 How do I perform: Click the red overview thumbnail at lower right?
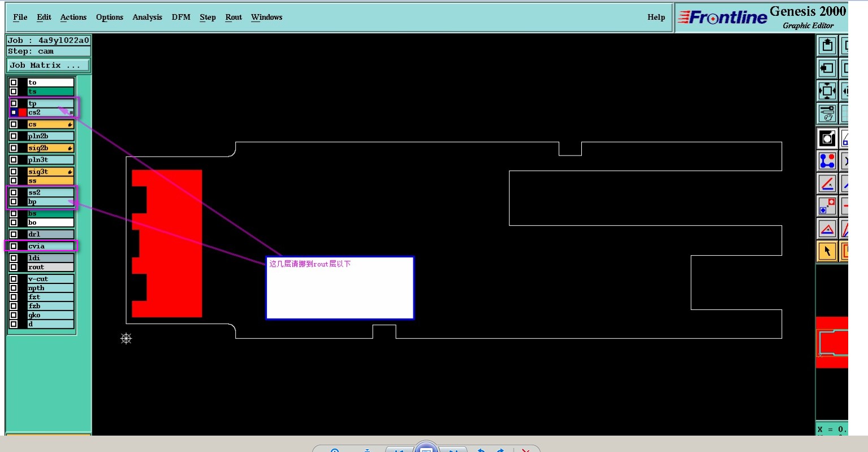(x=832, y=342)
